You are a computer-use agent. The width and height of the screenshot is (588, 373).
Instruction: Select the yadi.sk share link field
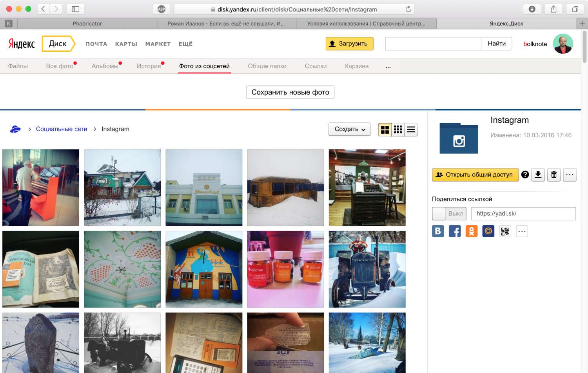tap(524, 213)
